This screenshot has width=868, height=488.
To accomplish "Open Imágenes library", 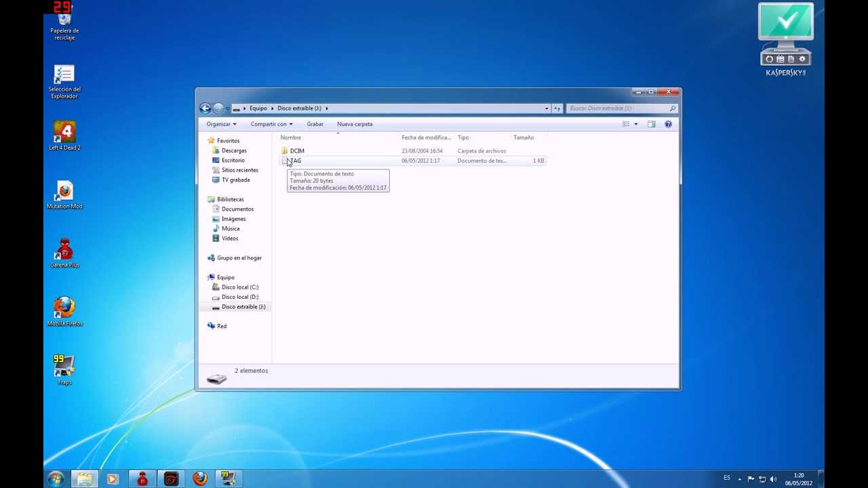I will [x=233, y=219].
